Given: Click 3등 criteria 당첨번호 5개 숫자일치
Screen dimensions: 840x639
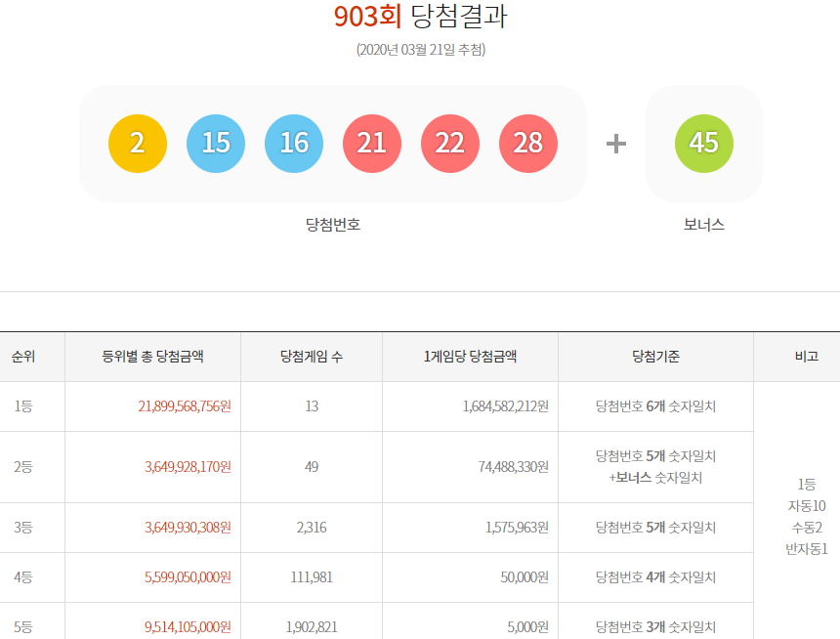Looking at the screenshot, I should 655,528.
